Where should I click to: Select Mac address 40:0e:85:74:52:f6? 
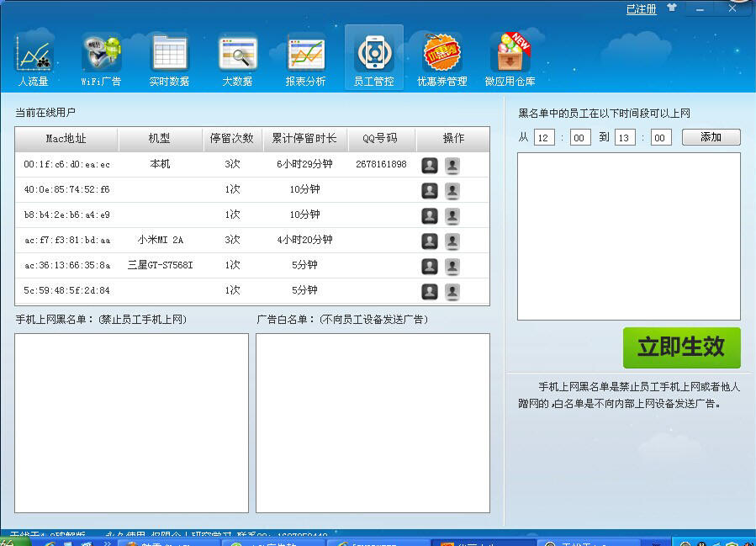tap(66, 189)
